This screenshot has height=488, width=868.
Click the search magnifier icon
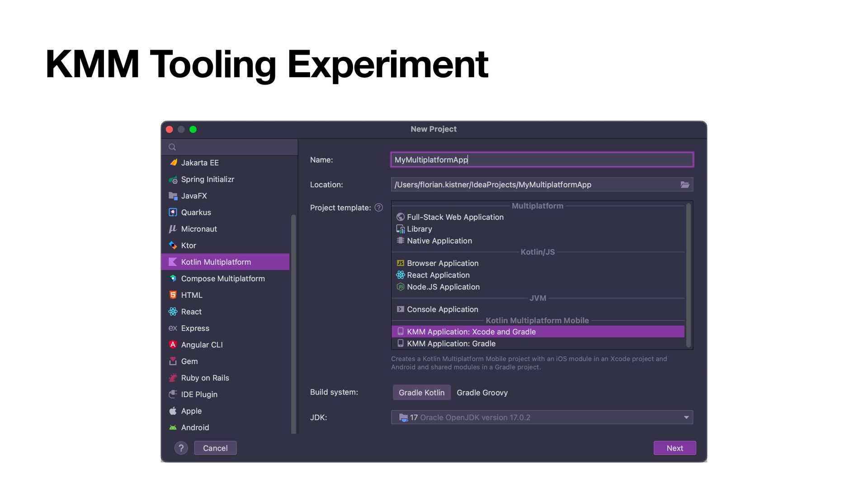(x=172, y=147)
